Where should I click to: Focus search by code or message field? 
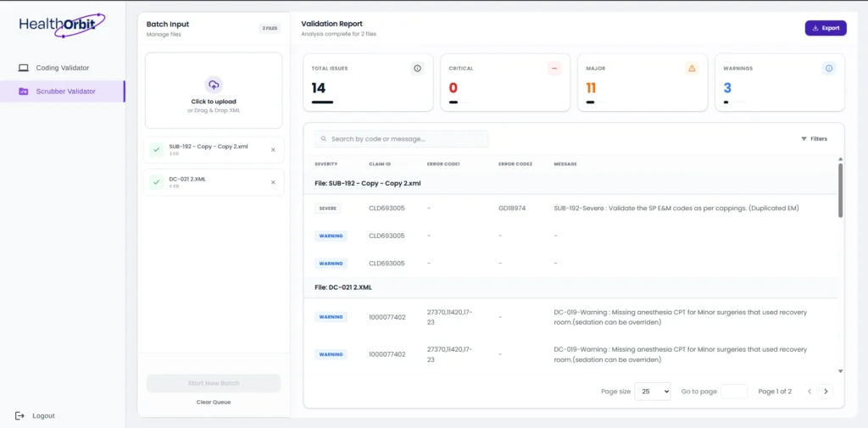coord(401,139)
